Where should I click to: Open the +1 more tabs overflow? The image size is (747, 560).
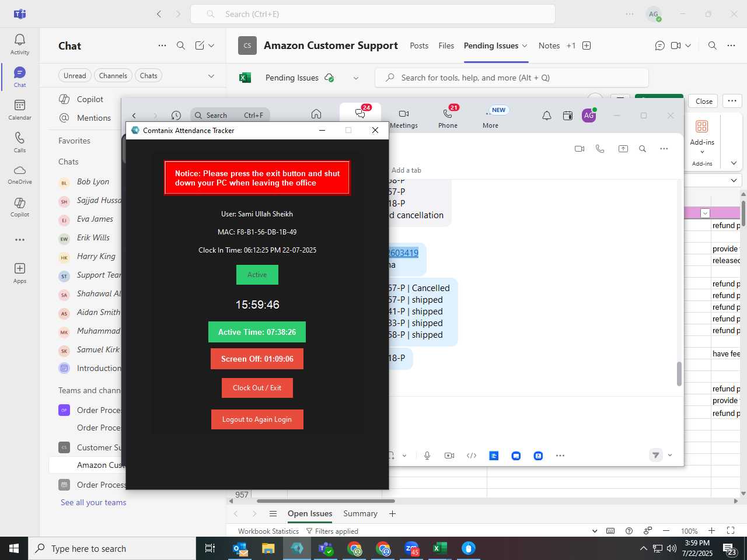coord(571,45)
